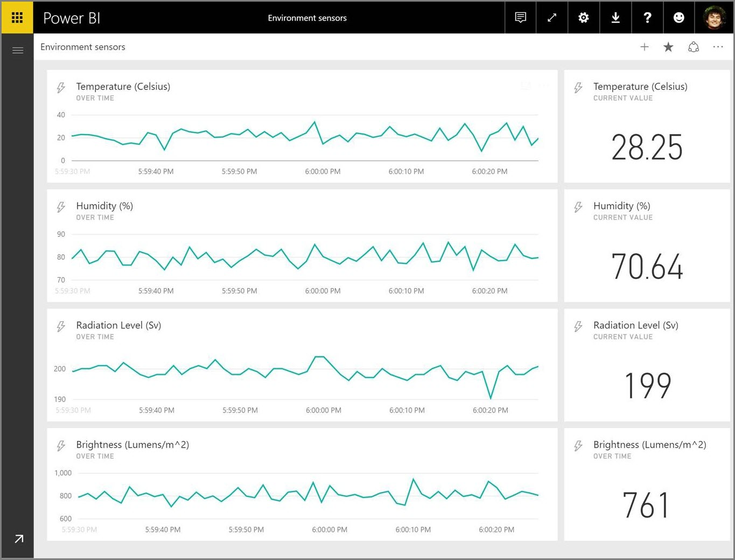The width and height of the screenshot is (735, 560).
Task: Click the downloads icon in the top bar
Action: click(615, 17)
